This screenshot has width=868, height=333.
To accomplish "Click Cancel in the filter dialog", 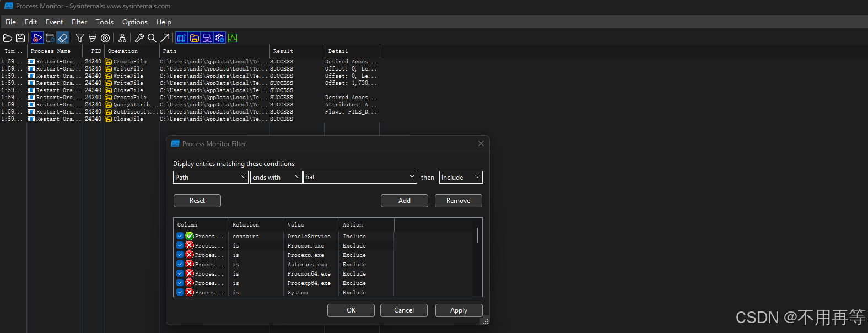I will [x=404, y=310].
